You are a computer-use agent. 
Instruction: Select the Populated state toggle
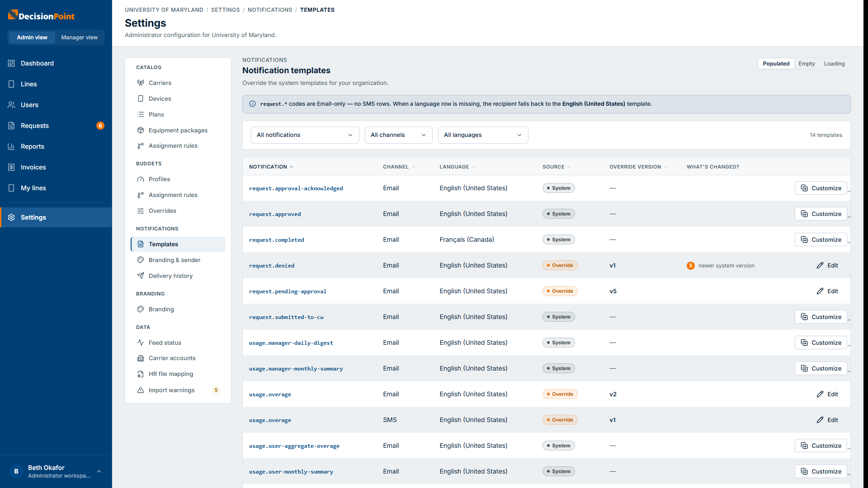776,64
